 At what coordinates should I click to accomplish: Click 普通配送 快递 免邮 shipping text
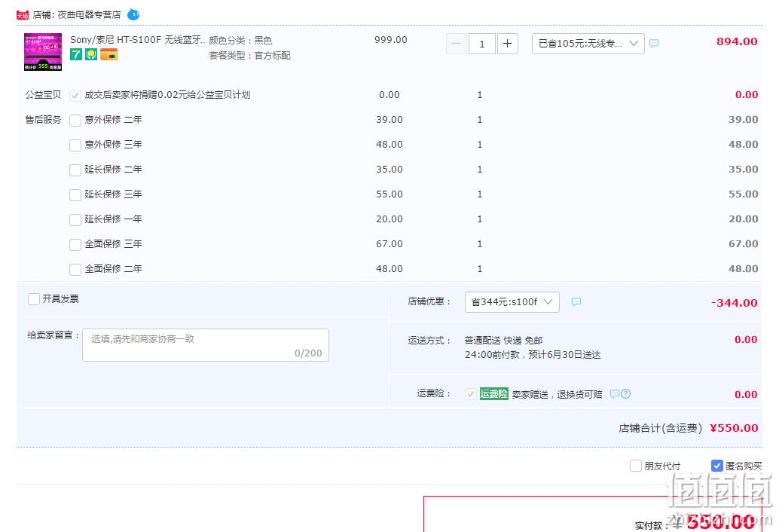point(503,341)
